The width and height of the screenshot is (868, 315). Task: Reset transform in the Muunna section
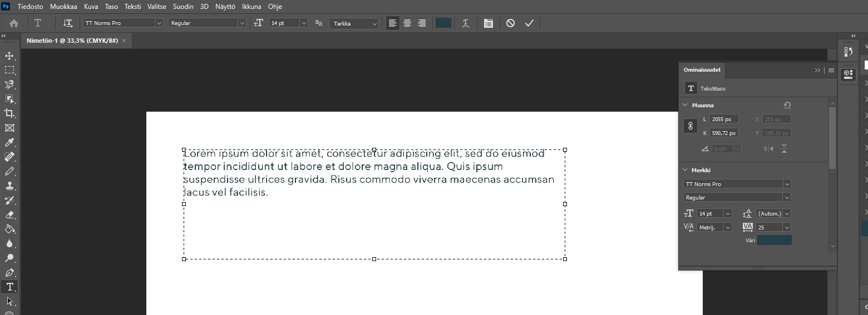787,105
